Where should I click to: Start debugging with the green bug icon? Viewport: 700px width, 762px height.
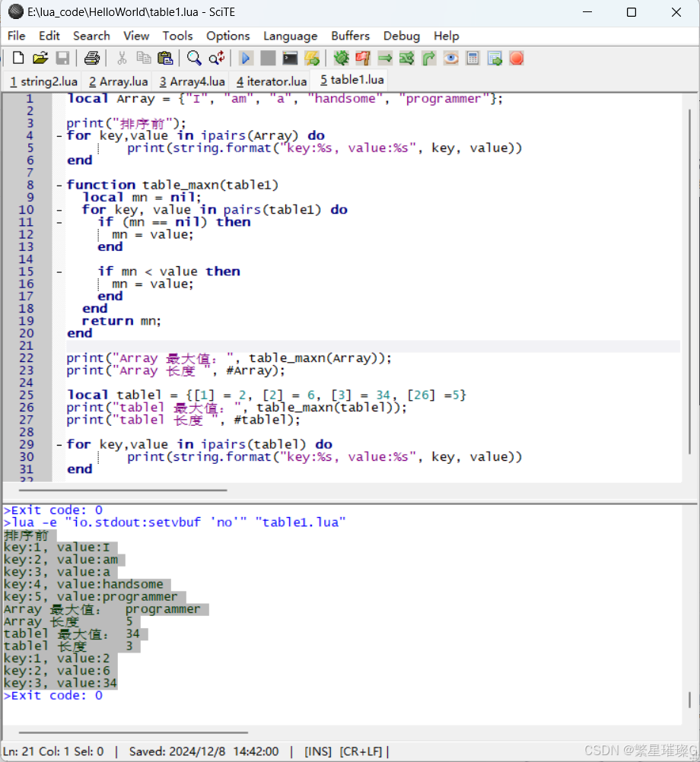tap(341, 59)
